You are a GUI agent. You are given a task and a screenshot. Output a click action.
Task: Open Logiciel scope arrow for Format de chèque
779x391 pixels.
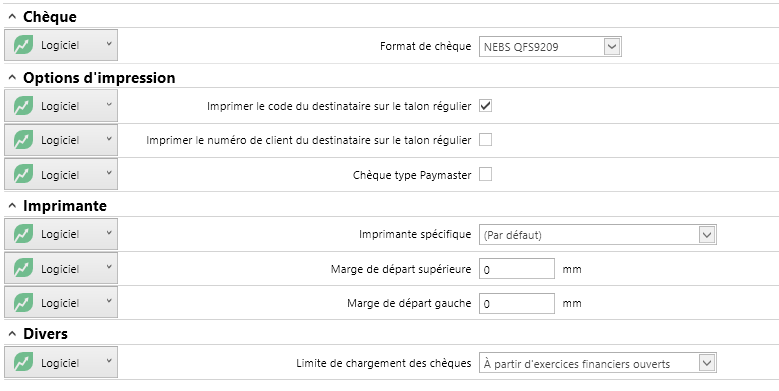pos(109,44)
